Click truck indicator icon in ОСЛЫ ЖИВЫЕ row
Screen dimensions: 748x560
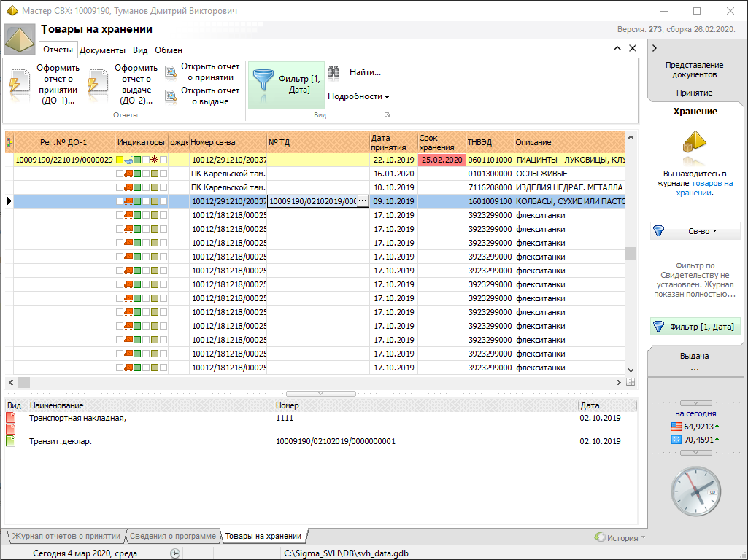(128, 174)
